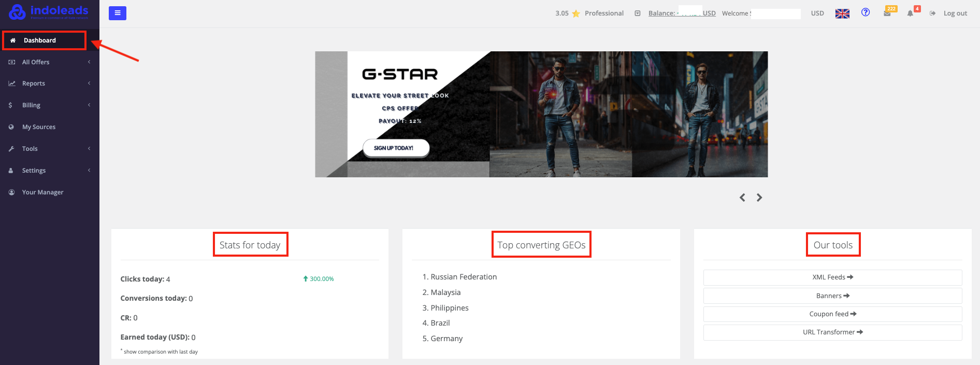Click Germany in the GEO list

pyautogui.click(x=446, y=339)
